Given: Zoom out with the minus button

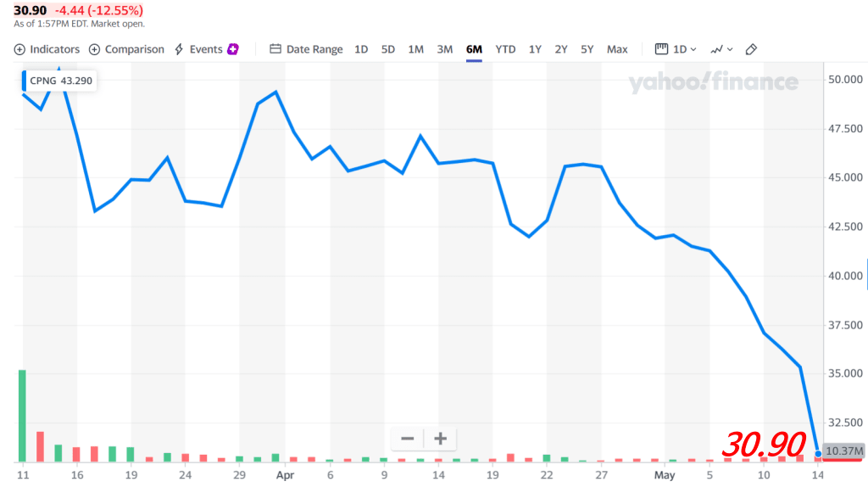Looking at the screenshot, I should [408, 439].
